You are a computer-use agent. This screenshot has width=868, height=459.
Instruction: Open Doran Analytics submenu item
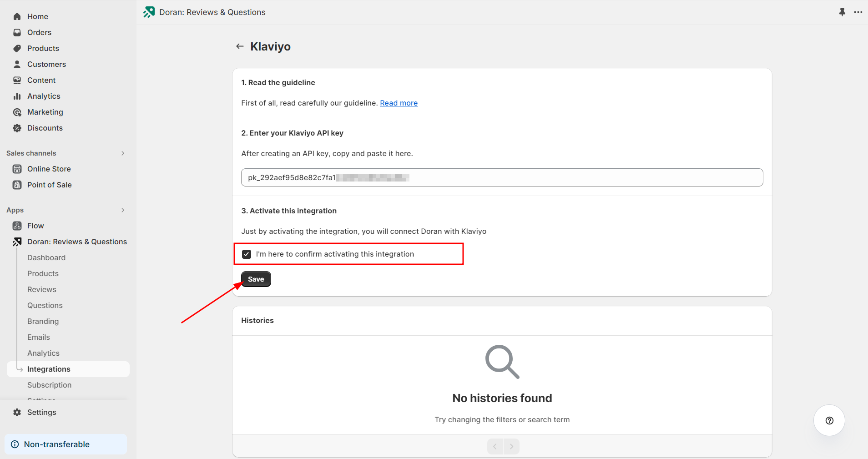point(43,353)
